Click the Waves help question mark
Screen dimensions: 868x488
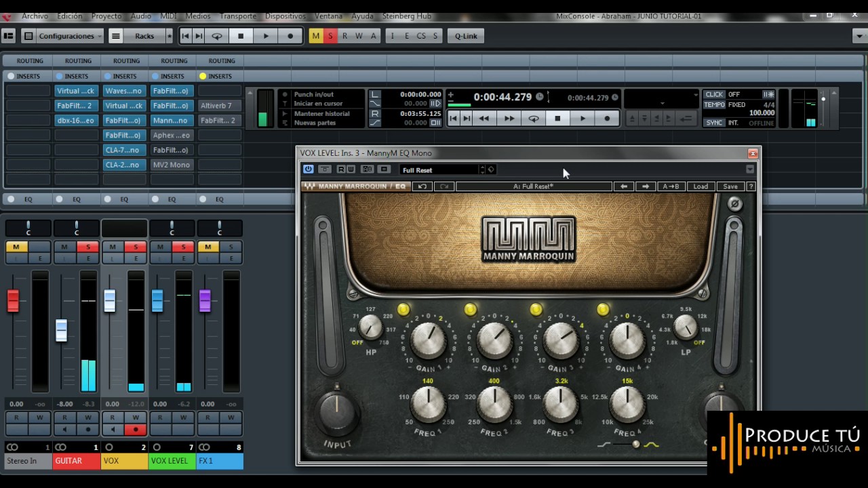click(x=751, y=186)
